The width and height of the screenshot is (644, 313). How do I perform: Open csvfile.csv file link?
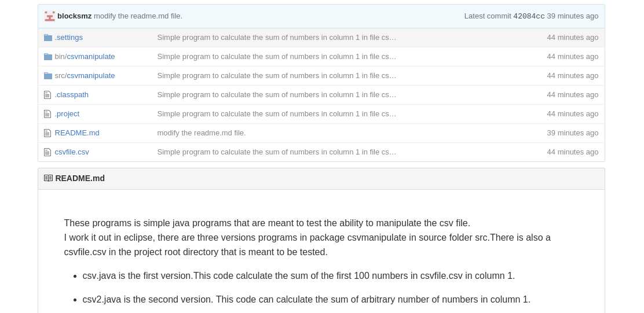[72, 152]
